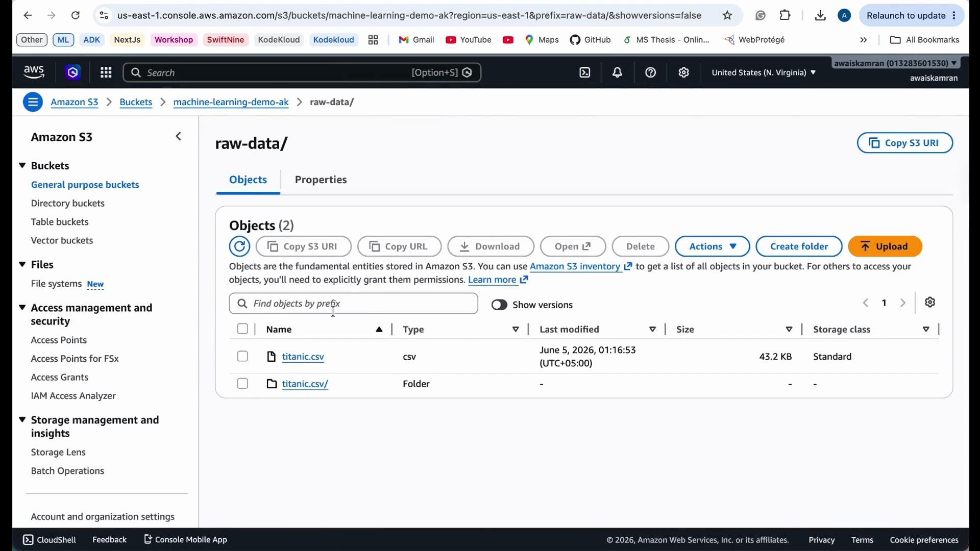Switch to the Properties tab
This screenshot has width=980, height=551.
pyautogui.click(x=321, y=180)
